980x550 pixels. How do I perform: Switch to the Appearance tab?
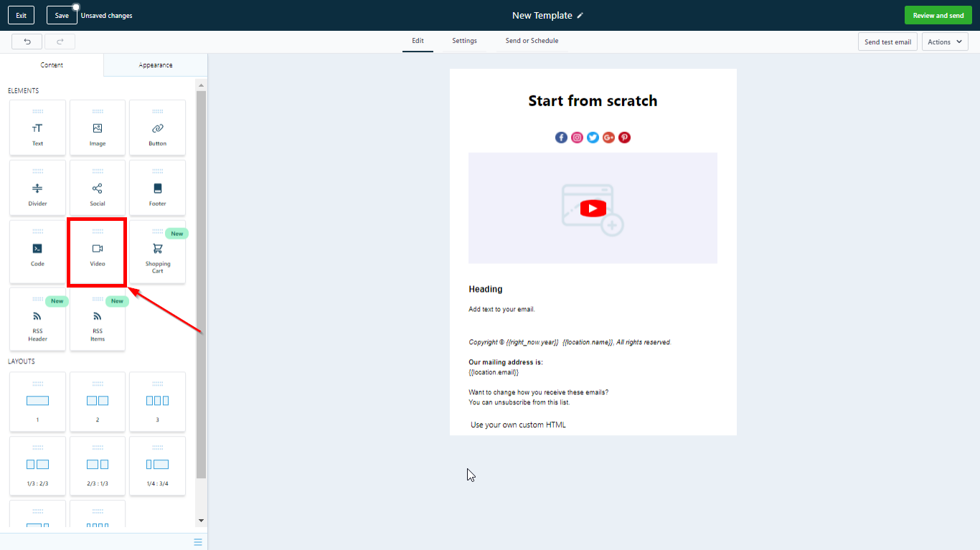pyautogui.click(x=156, y=65)
